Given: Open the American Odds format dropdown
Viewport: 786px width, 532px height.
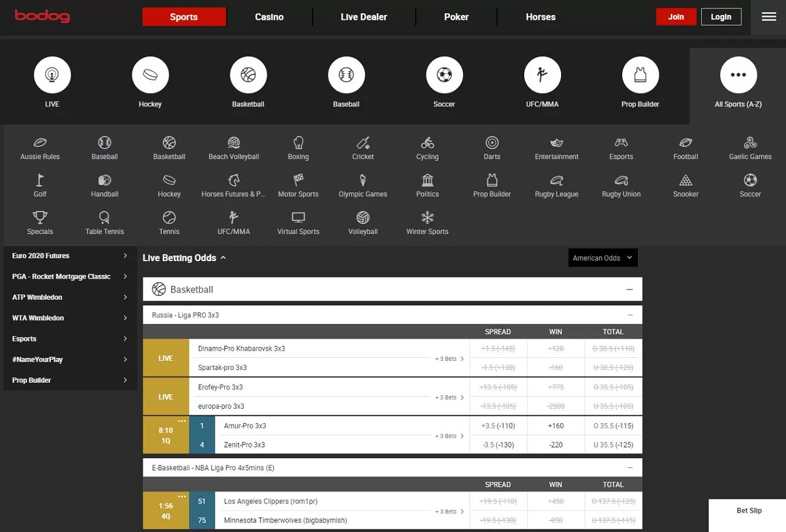Looking at the screenshot, I should click(x=603, y=258).
